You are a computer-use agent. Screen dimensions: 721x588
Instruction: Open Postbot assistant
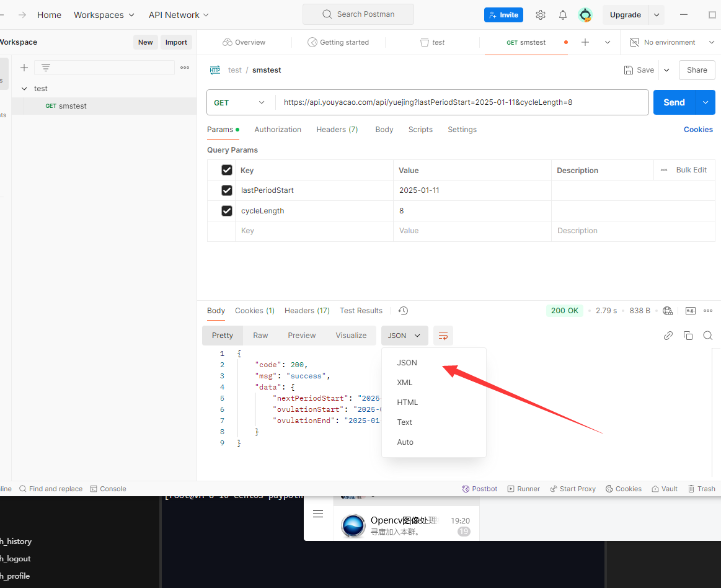point(480,489)
